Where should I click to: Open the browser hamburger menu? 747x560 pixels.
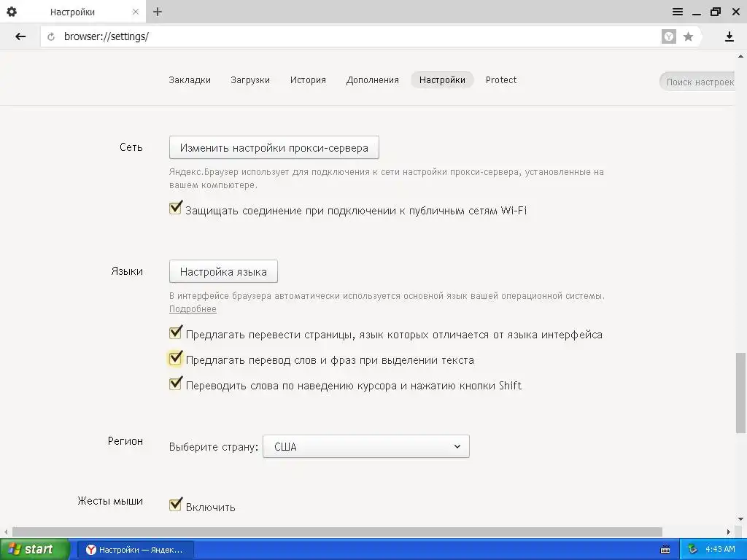678,12
